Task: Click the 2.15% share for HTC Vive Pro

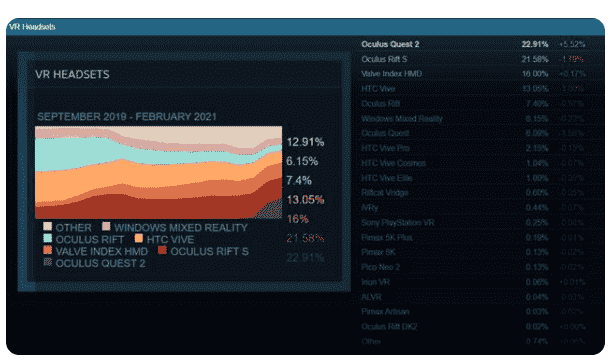Action: (537, 148)
